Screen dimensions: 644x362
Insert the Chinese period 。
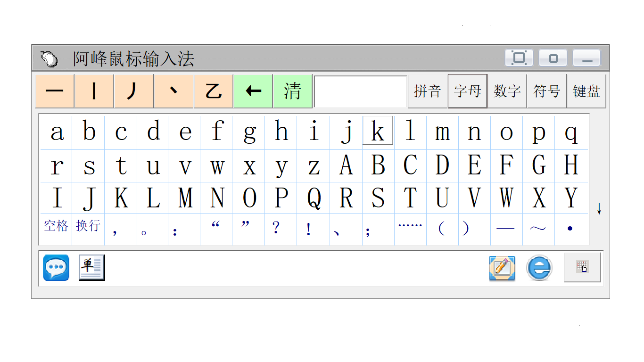click(153, 229)
